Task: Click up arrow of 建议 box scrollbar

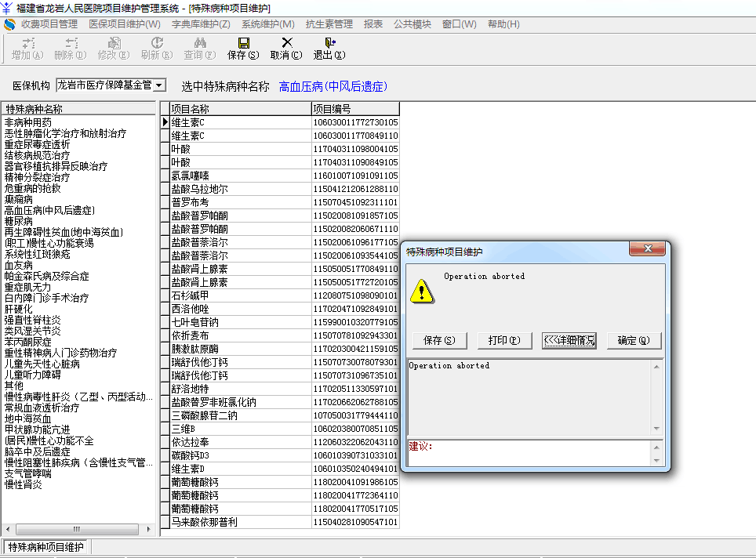Action: 656,447
